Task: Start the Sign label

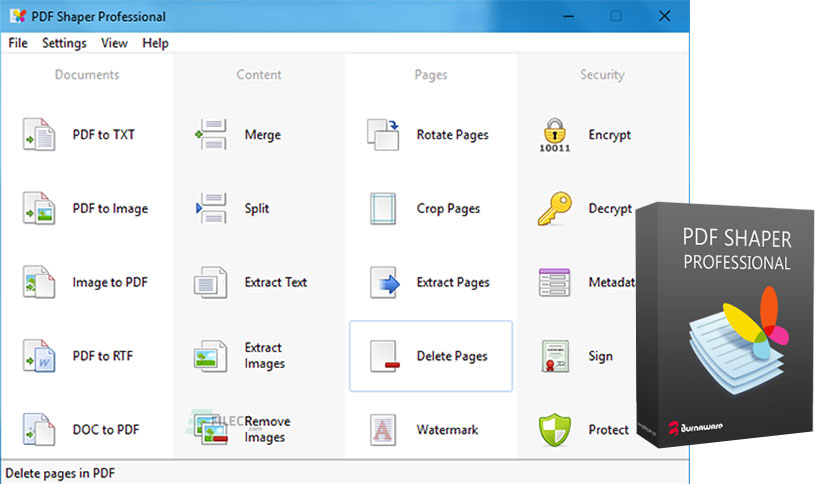Action: (x=600, y=356)
